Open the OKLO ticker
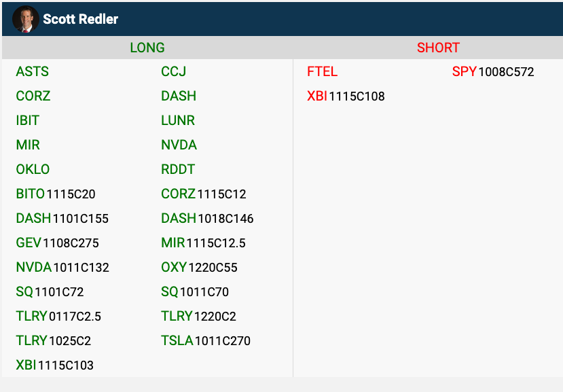The height and width of the screenshot is (392, 563). coord(33,170)
